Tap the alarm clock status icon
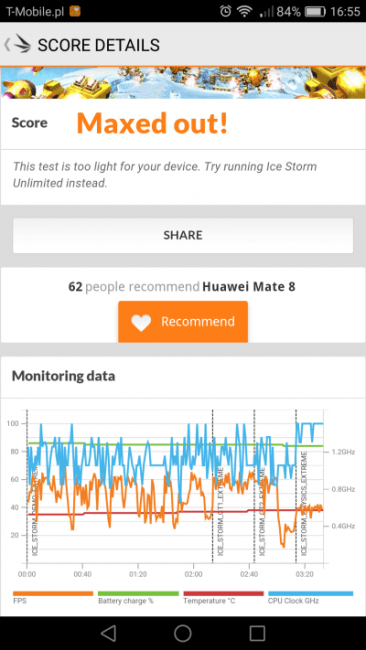Image resolution: width=366 pixels, height=650 pixels. tap(225, 11)
